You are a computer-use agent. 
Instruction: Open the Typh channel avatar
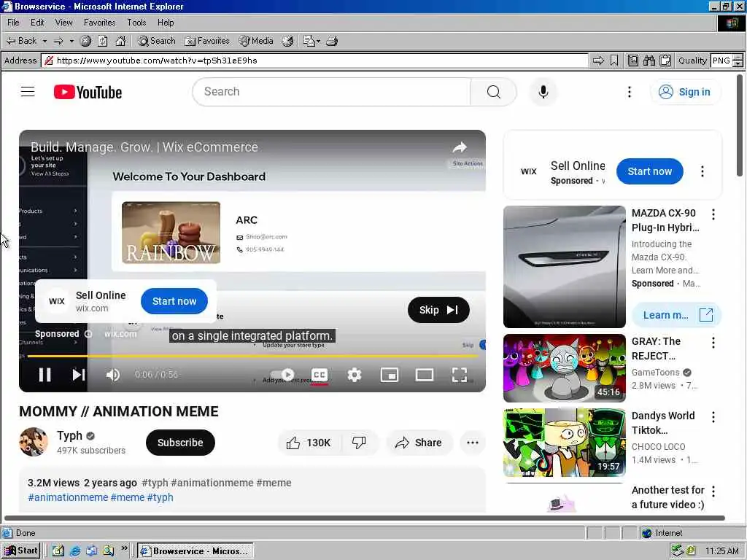click(34, 442)
